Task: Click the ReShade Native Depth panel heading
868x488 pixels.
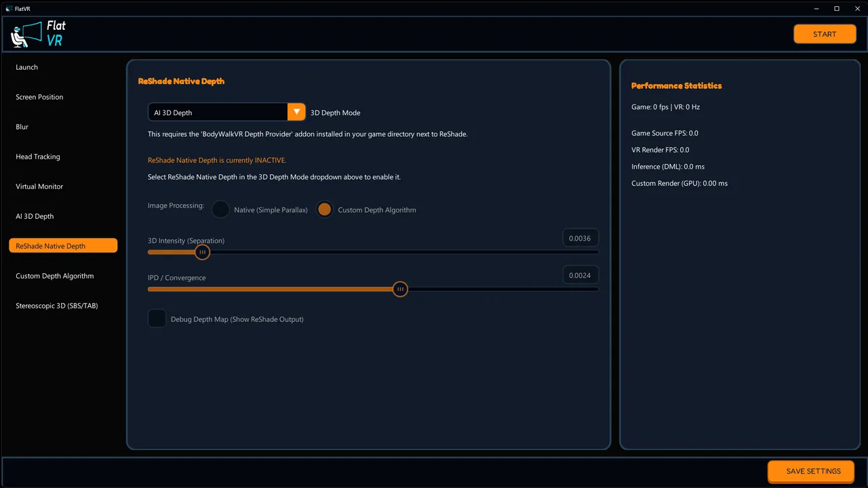Action: (181, 81)
